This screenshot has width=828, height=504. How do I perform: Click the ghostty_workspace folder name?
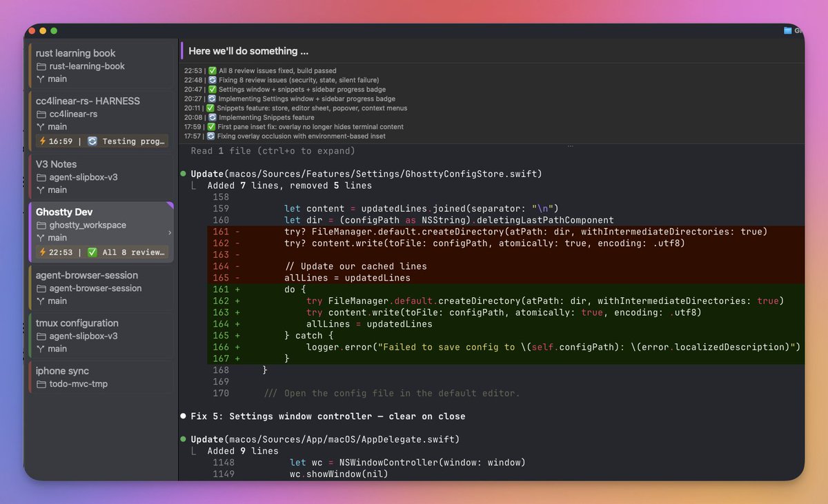click(88, 225)
